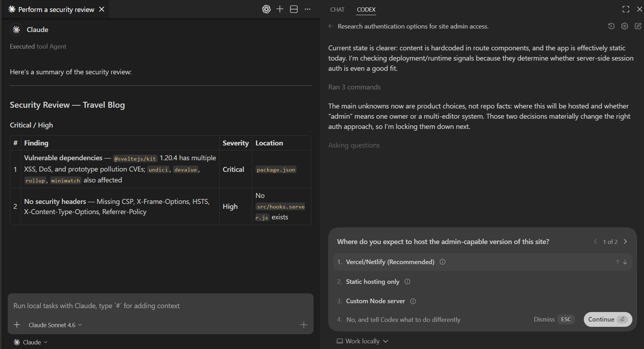This screenshot has width=644, height=349.
Task: View info for the Vercel/Netlify option
Action: tap(442, 262)
